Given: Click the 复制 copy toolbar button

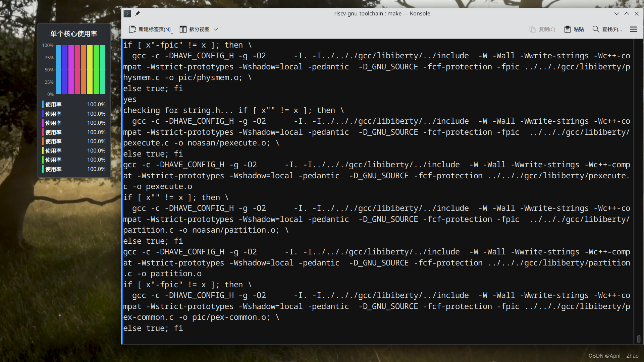Looking at the screenshot, I should (542, 29).
